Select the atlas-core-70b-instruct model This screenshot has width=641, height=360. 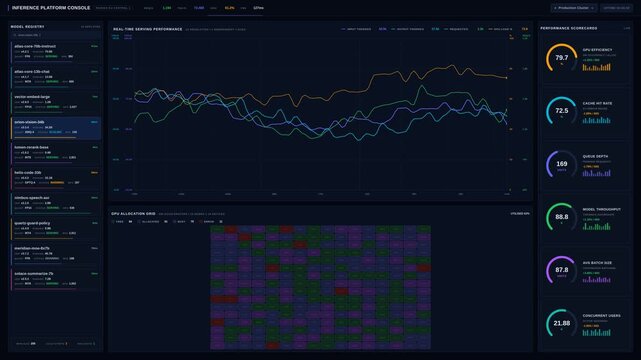tap(55, 52)
